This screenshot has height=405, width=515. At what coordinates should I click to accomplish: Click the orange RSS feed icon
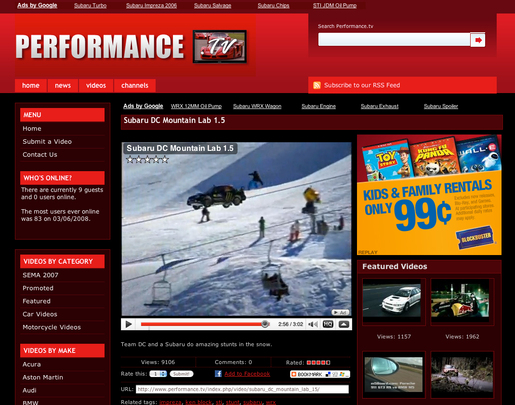pos(317,85)
